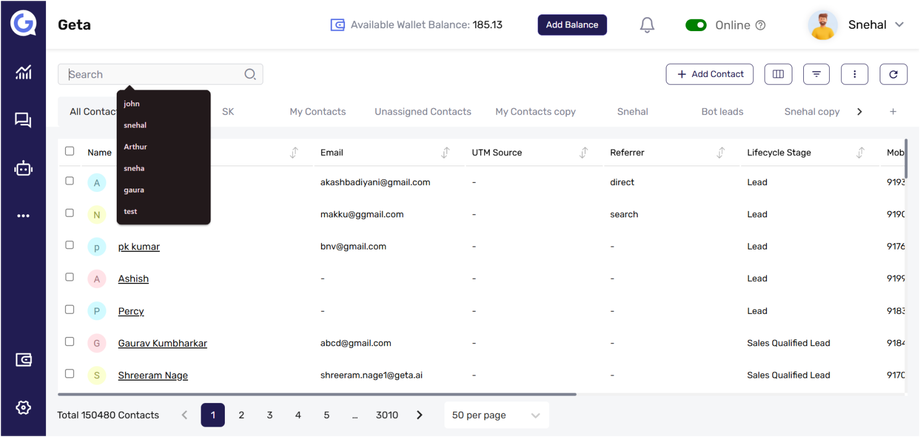Open the settings gear in sidebar
Viewport: 920px width, 437px height.
pyautogui.click(x=23, y=408)
